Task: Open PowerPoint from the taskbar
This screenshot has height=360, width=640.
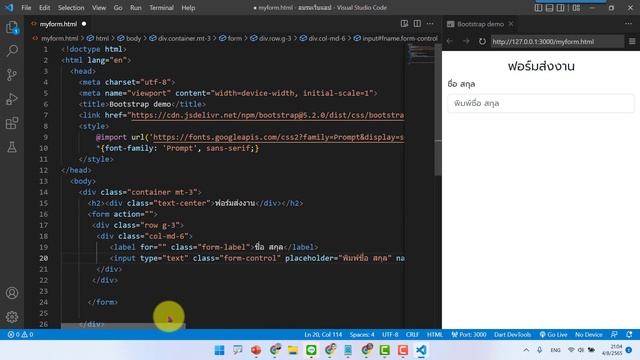Action: (x=256, y=350)
